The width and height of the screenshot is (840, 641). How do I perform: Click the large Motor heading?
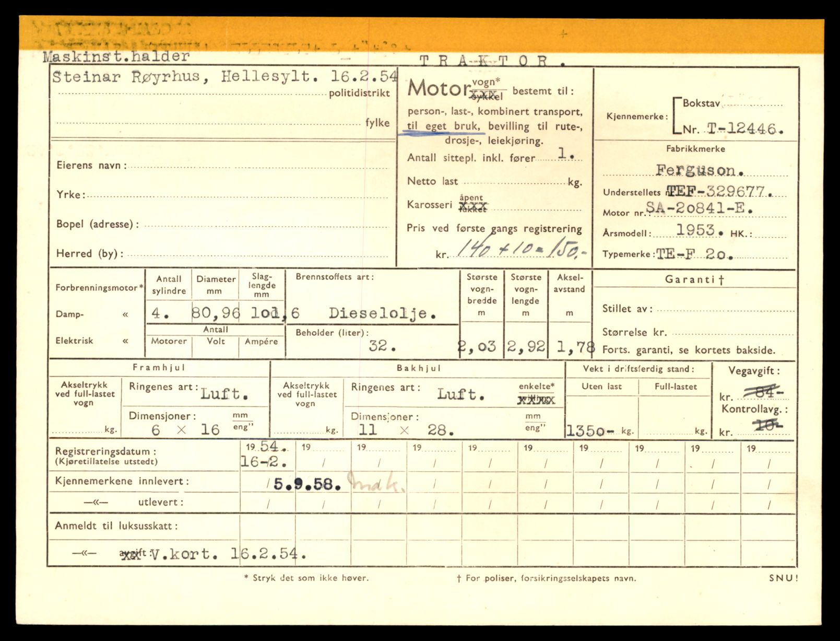click(x=437, y=89)
